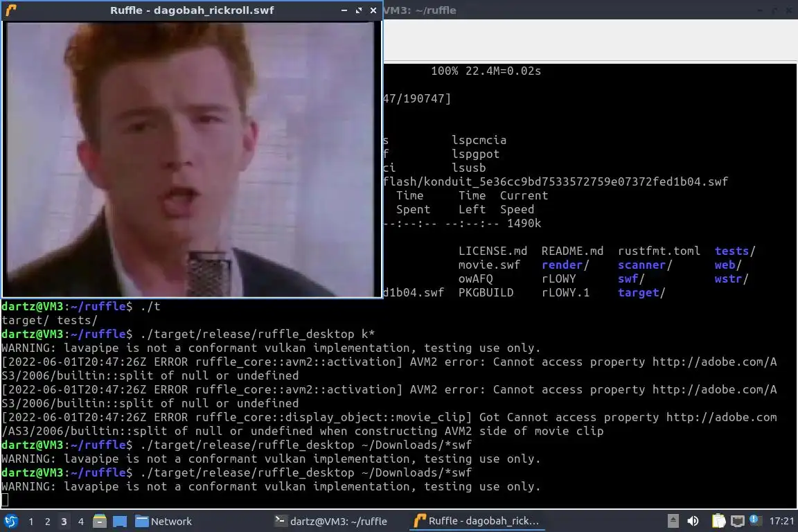Click the 'tests/' directory in terminal listing

point(735,251)
